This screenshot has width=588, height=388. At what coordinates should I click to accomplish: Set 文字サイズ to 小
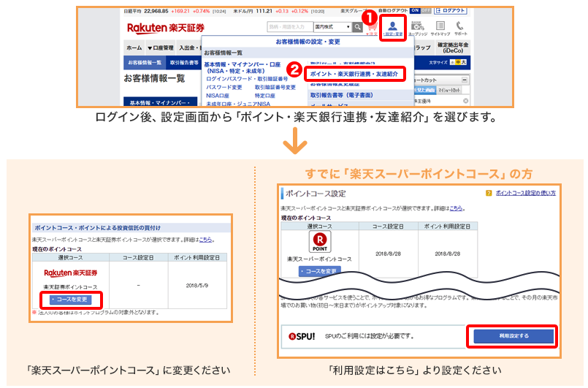(452, 62)
